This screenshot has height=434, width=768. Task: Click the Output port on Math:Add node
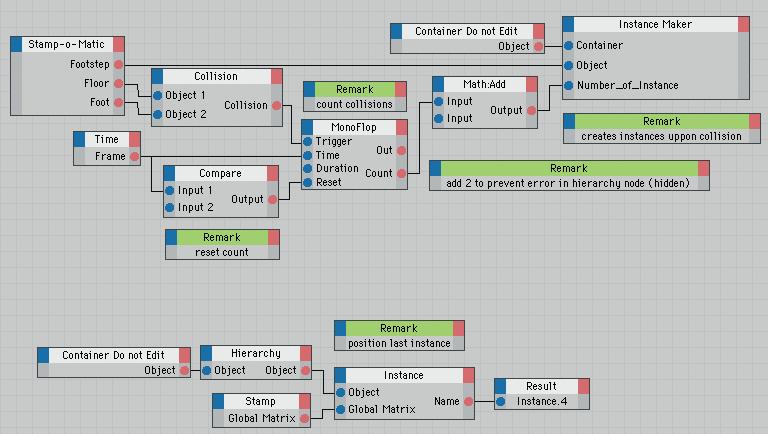click(531, 110)
